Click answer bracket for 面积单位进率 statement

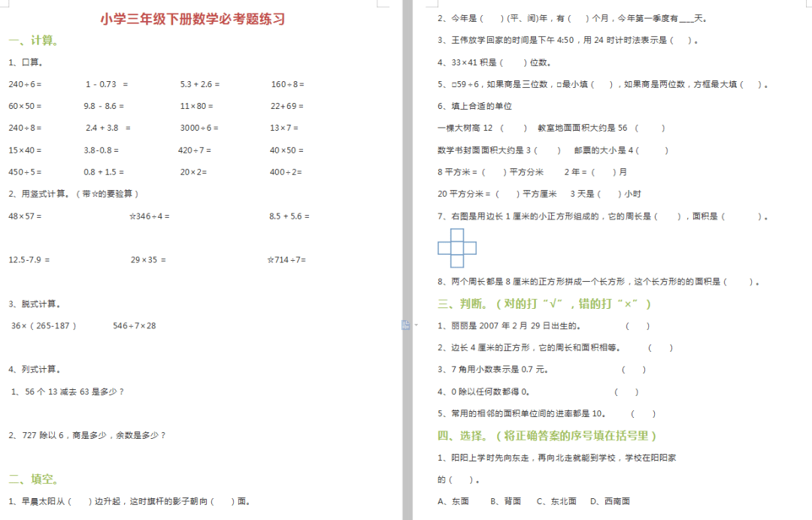[643, 413]
